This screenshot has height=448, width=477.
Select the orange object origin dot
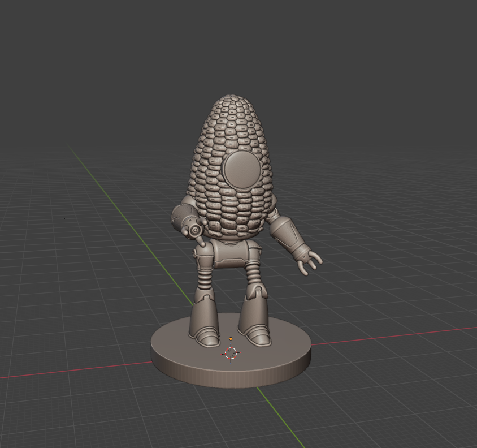tap(231, 339)
